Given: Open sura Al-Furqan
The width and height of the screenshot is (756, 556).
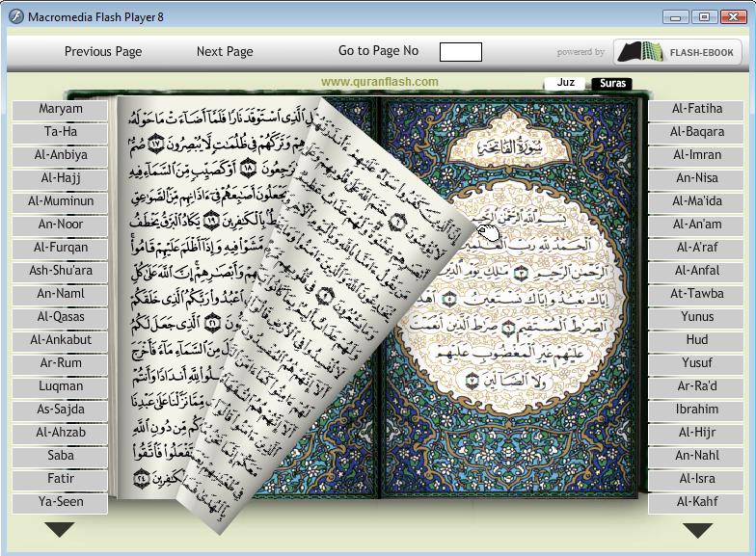Looking at the screenshot, I should (60, 249).
